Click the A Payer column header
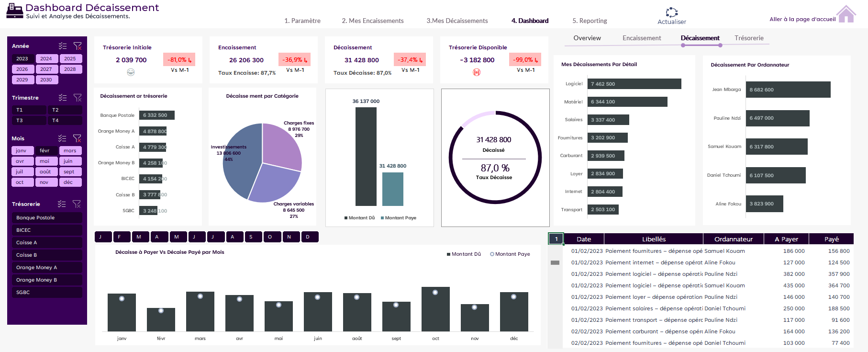The height and width of the screenshot is (352, 868). (786, 239)
